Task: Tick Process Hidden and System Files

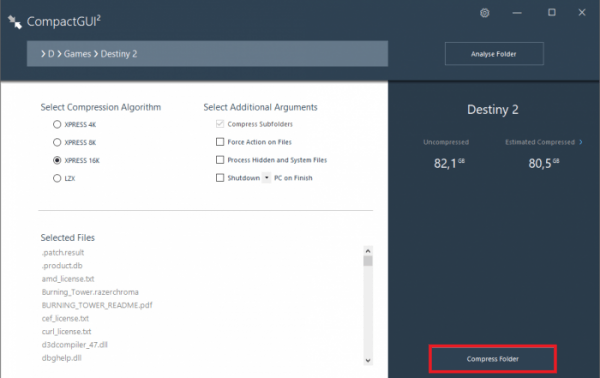Action: click(220, 160)
